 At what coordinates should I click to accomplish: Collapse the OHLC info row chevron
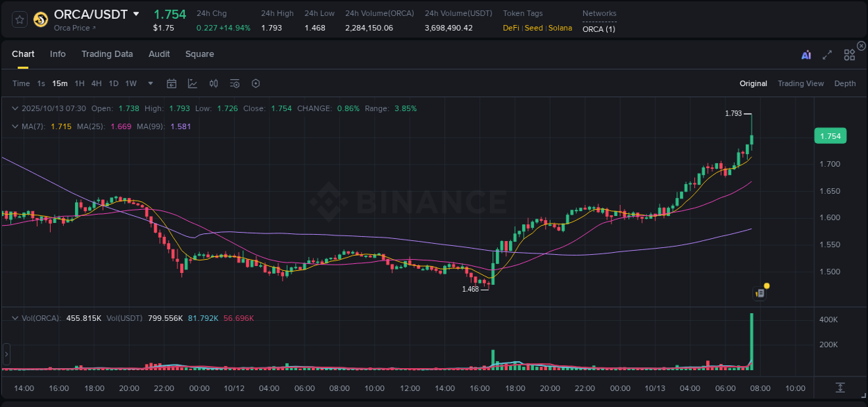pyautogui.click(x=15, y=108)
